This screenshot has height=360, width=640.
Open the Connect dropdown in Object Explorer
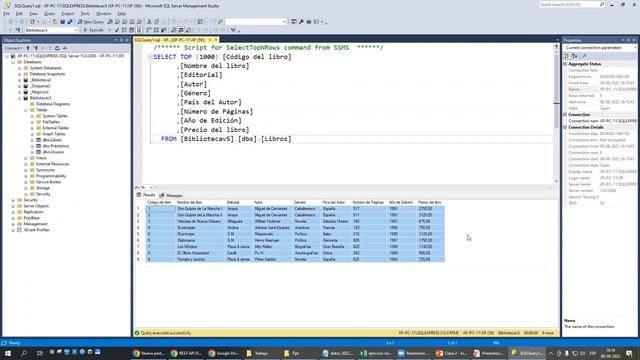point(13,48)
